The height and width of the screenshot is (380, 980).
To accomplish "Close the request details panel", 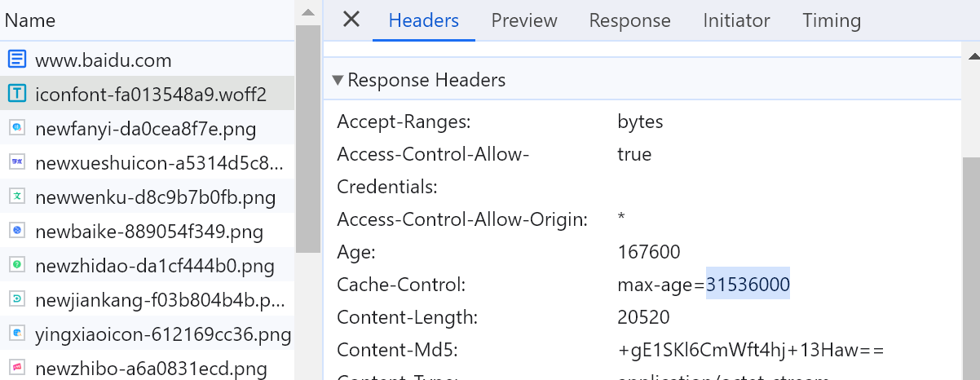I will (x=351, y=20).
